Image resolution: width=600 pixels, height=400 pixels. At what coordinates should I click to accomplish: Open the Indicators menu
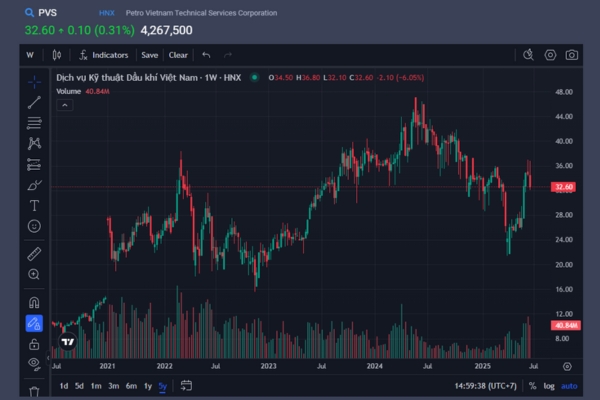coord(103,55)
